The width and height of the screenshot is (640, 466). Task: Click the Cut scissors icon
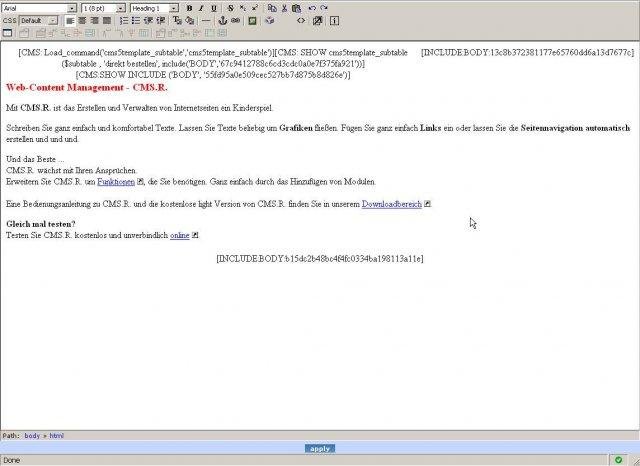(284, 8)
